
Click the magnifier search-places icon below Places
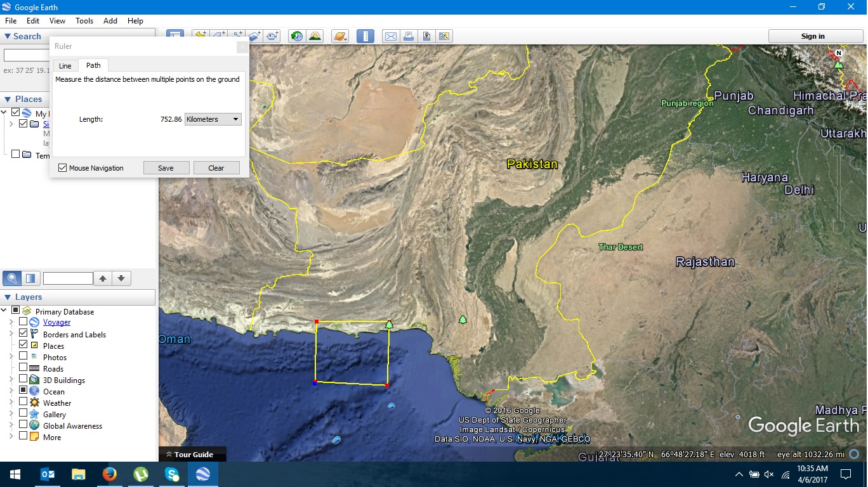[12, 278]
